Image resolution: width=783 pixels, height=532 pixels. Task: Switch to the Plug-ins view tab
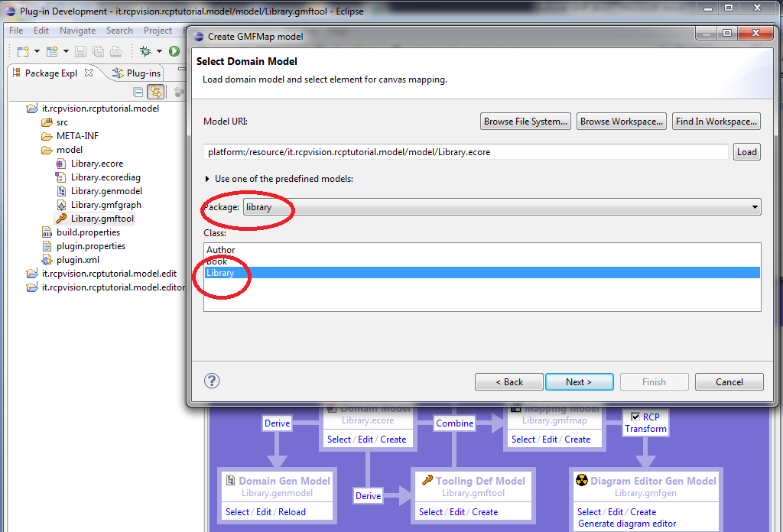point(137,73)
